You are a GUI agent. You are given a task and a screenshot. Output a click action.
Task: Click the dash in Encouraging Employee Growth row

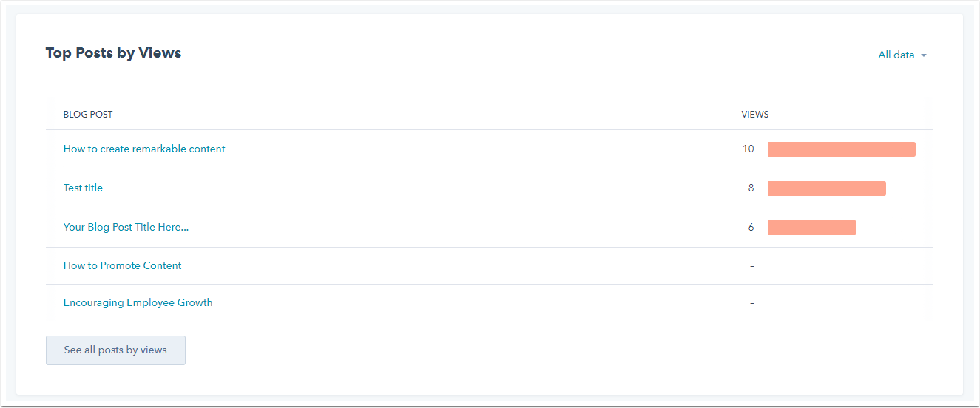point(752,303)
